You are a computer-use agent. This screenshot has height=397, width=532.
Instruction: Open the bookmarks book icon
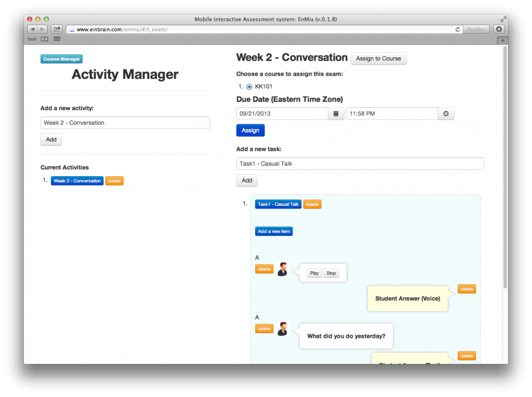pyautogui.click(x=45, y=39)
